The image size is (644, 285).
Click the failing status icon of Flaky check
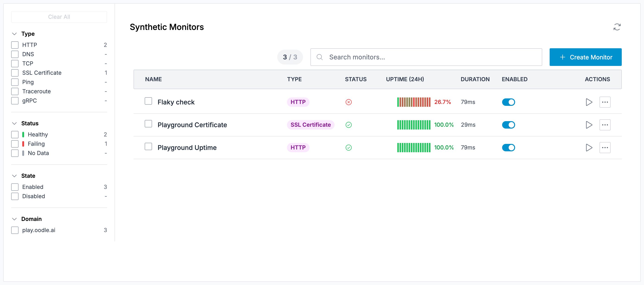click(348, 102)
